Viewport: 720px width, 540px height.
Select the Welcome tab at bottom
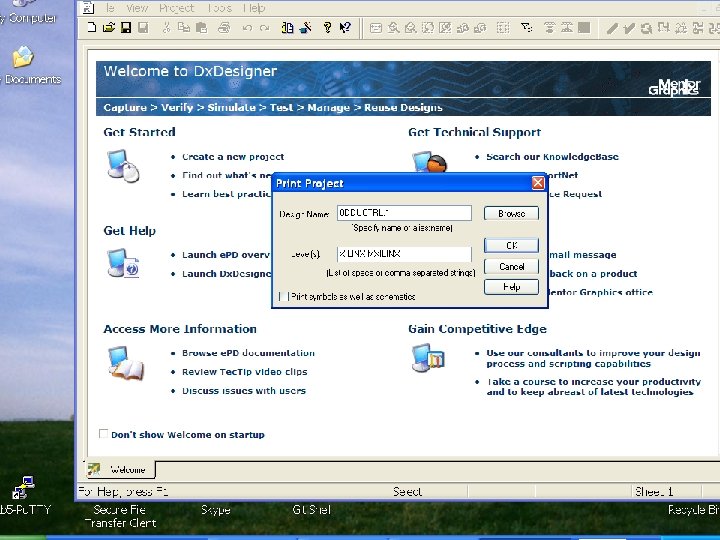(x=121, y=469)
